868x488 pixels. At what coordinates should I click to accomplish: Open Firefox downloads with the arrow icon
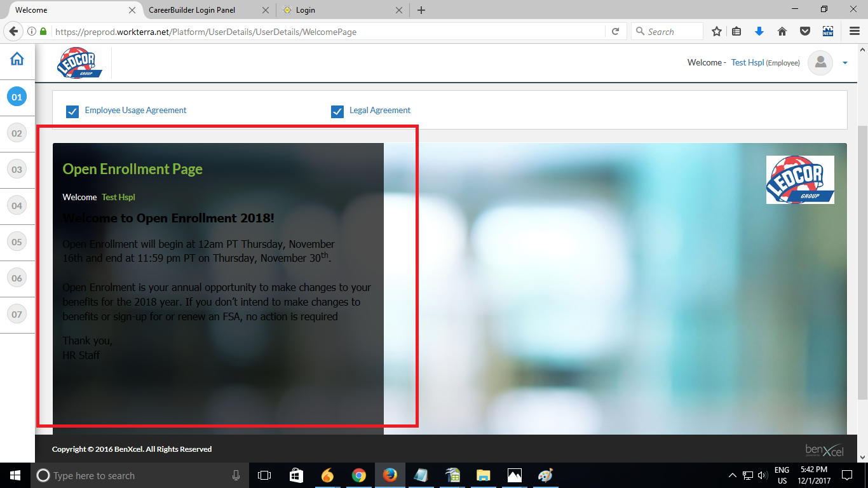759,31
